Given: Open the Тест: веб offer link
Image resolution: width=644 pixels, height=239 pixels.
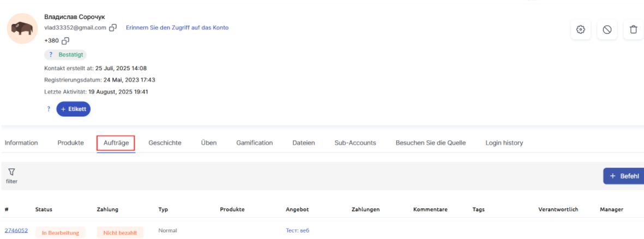Looking at the screenshot, I should (x=297, y=230).
